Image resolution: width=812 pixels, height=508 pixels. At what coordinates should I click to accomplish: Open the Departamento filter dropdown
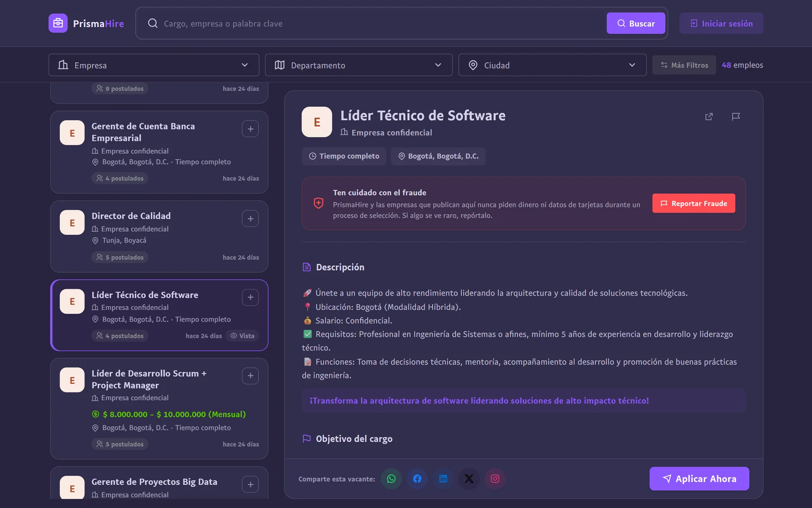[x=359, y=65]
